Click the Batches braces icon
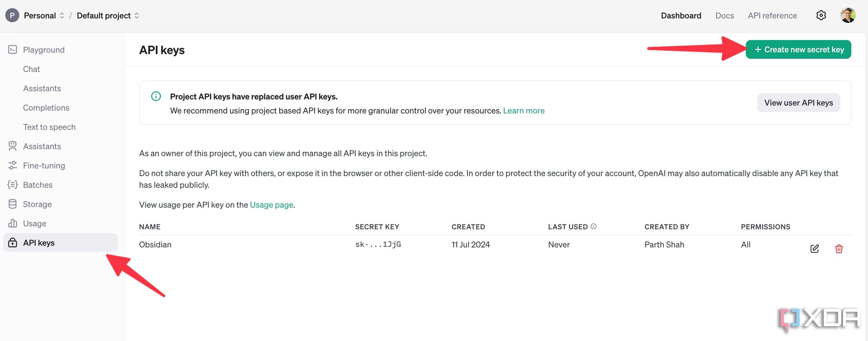Image resolution: width=868 pixels, height=341 pixels. coord(13,185)
